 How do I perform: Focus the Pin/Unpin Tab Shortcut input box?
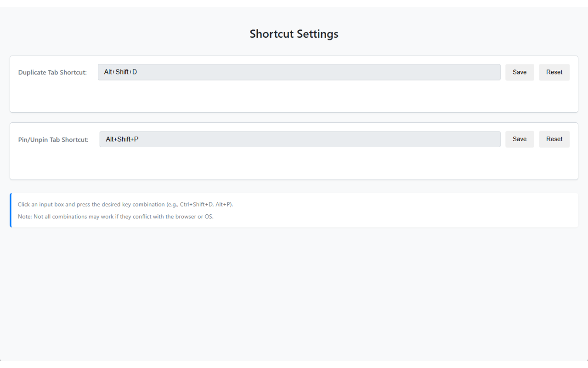300,139
